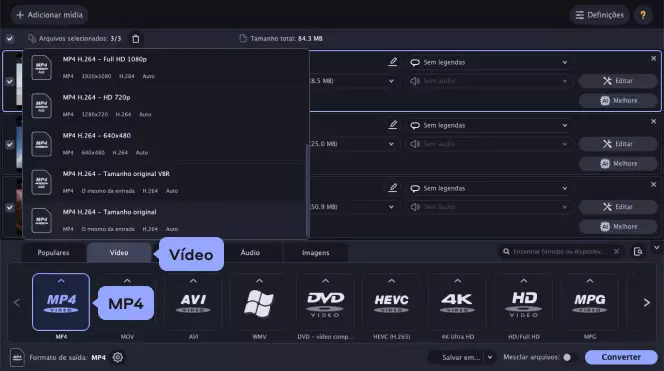Choose the MP4 H.264 Full HD 1080p preset
Screen dimensions: 664x371
point(166,67)
